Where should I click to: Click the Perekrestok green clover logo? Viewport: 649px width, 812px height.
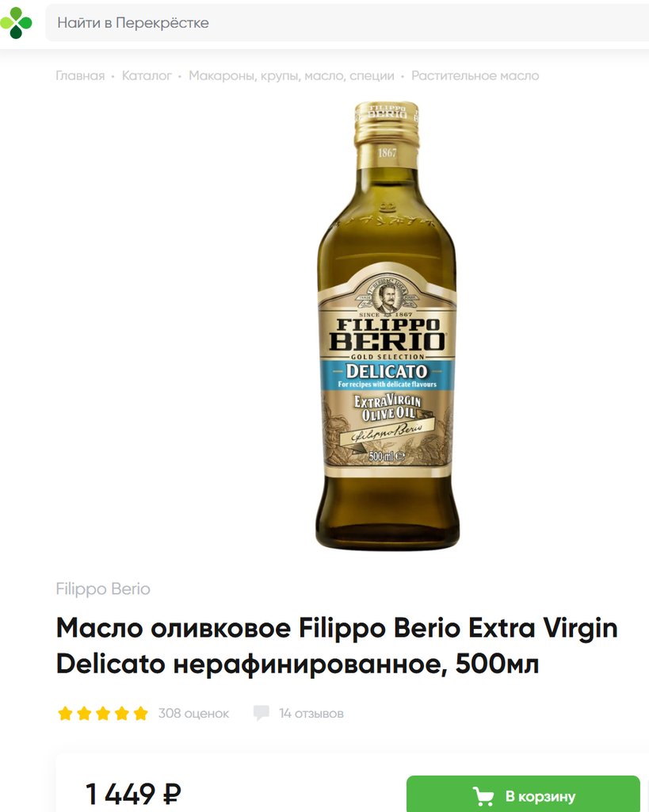point(16,23)
